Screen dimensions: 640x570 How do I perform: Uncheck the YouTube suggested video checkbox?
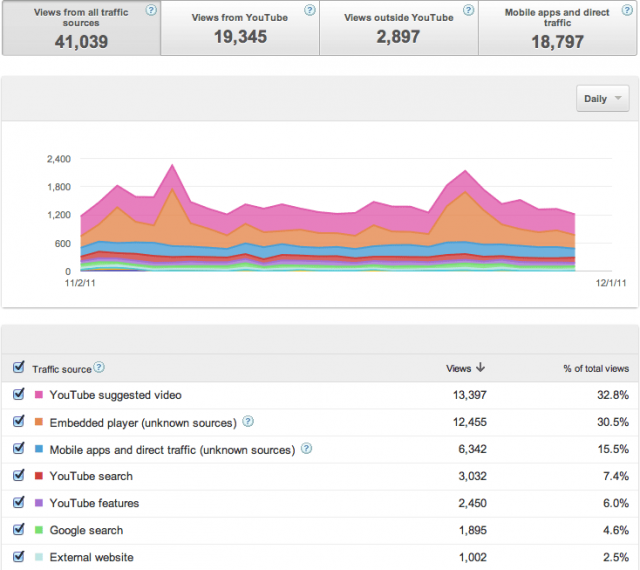pos(18,394)
